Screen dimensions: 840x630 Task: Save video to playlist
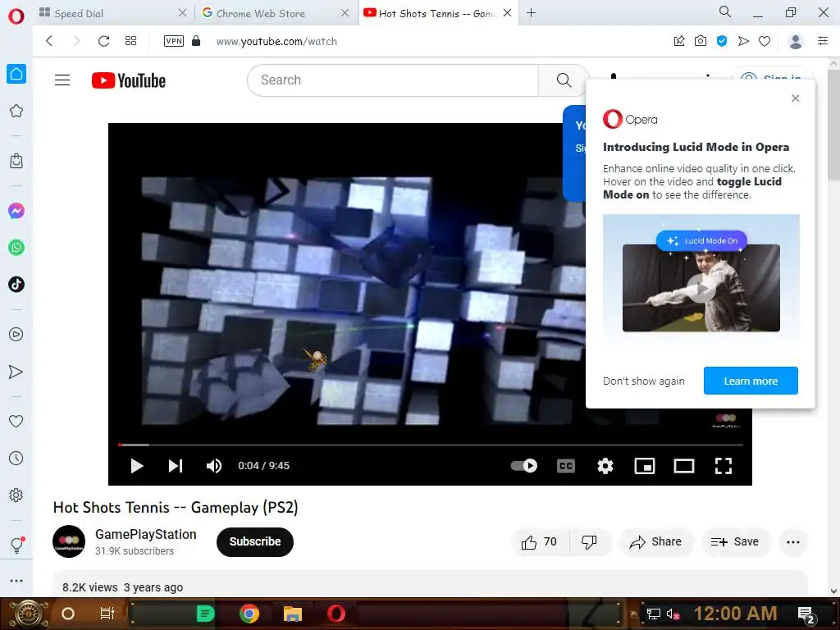coord(735,542)
